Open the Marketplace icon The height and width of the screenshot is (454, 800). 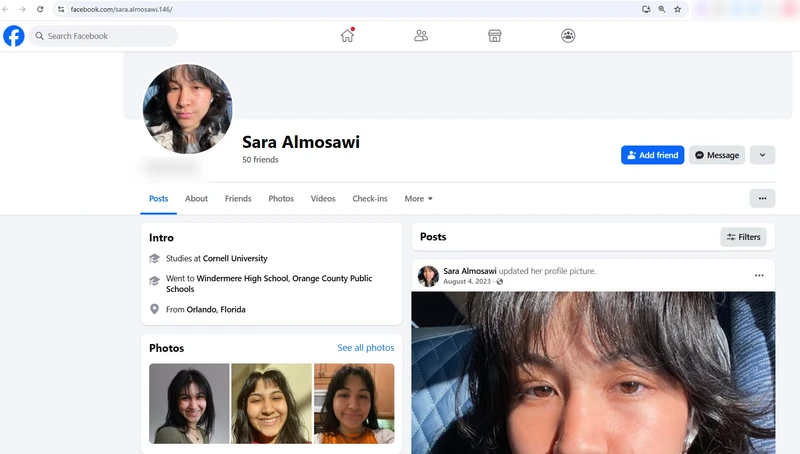pos(494,36)
